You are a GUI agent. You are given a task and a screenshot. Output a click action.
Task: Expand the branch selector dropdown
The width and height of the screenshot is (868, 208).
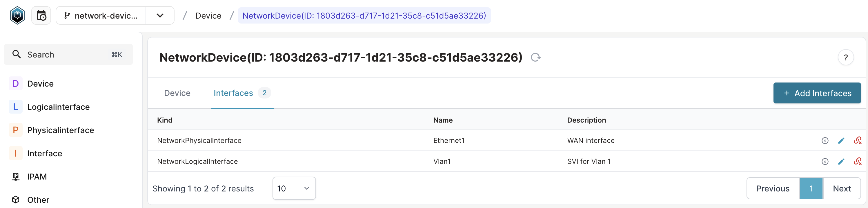point(160,15)
